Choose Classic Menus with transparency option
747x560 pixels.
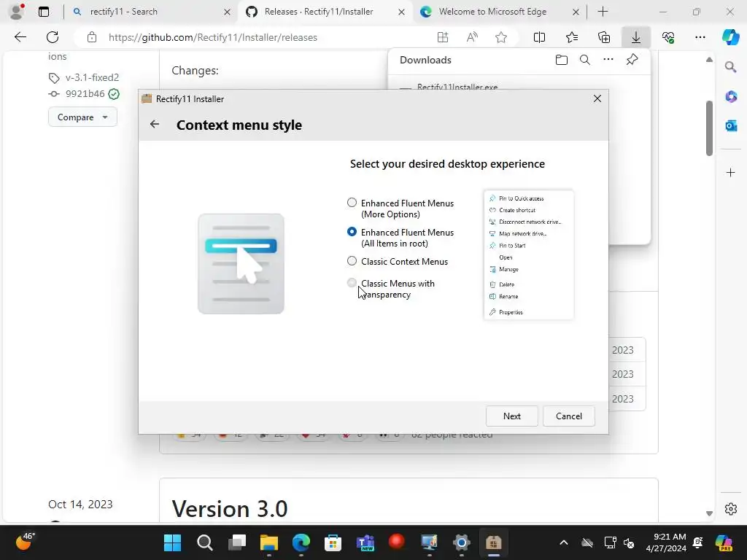coord(352,283)
